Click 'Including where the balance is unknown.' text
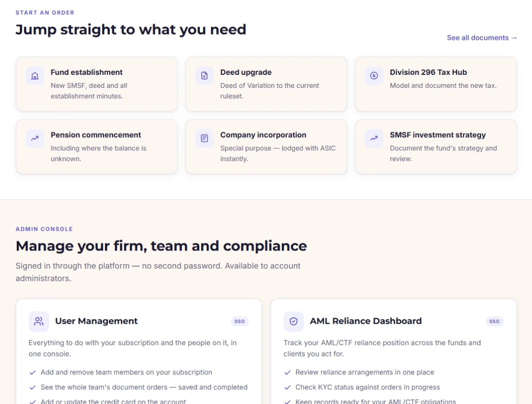The image size is (532, 404). (x=98, y=154)
